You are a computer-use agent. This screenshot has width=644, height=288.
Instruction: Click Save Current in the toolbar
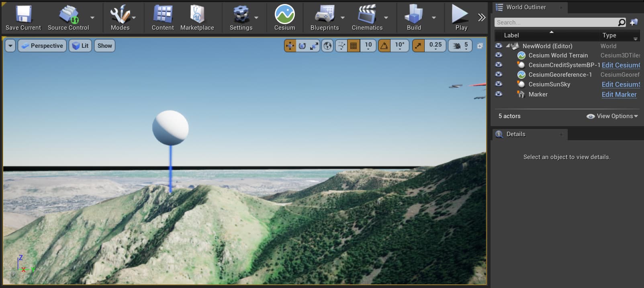(x=23, y=18)
